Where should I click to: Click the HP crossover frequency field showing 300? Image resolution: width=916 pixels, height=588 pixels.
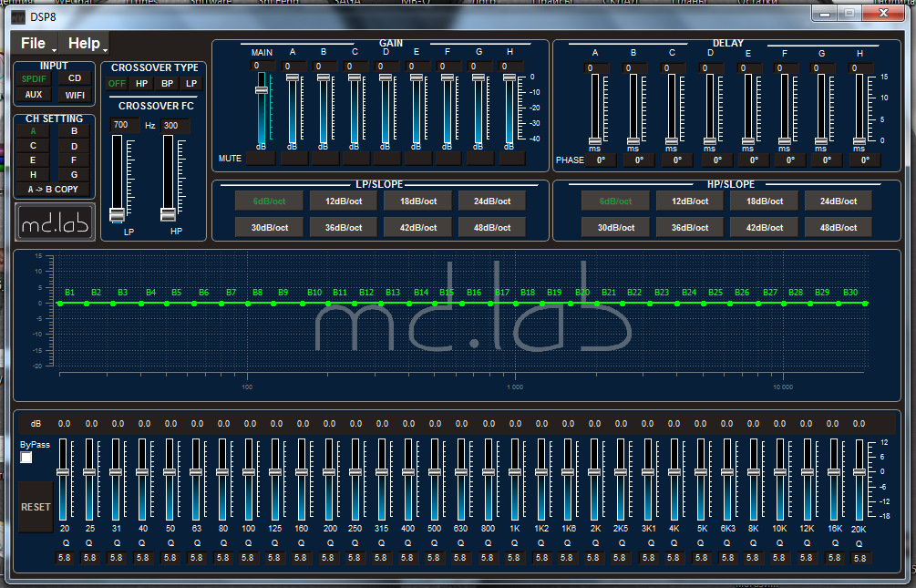click(x=175, y=126)
